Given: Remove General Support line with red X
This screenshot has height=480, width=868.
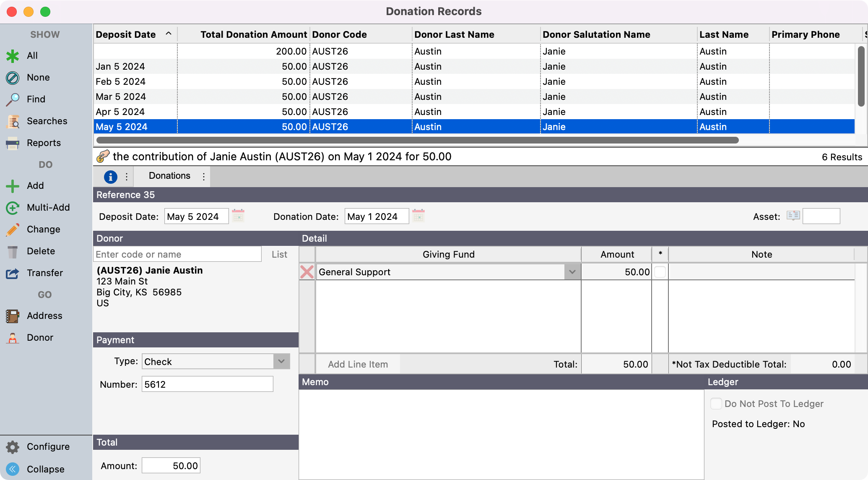Looking at the screenshot, I should click(307, 272).
